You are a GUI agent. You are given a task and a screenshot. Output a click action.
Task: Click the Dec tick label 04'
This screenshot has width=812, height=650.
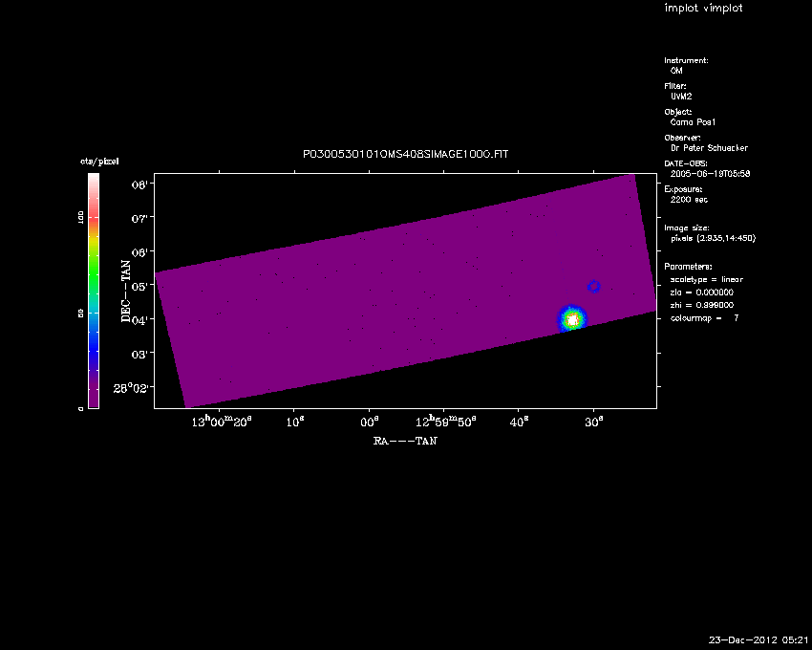[x=139, y=321]
